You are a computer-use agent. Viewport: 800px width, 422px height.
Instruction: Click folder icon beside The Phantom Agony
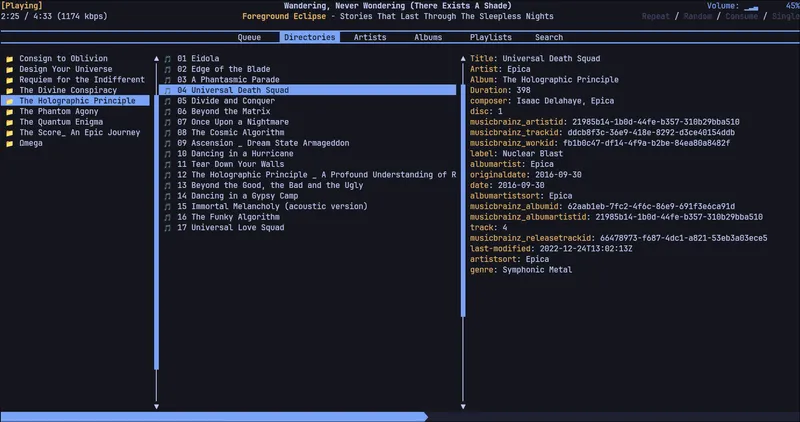click(x=9, y=112)
